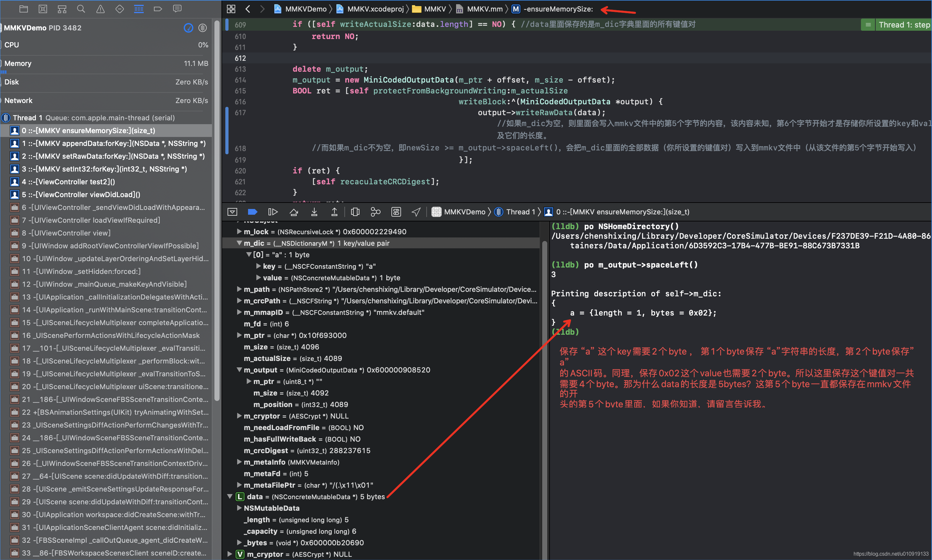Open Debug Memory Graph icon
The height and width of the screenshot is (560, 932).
375,212
